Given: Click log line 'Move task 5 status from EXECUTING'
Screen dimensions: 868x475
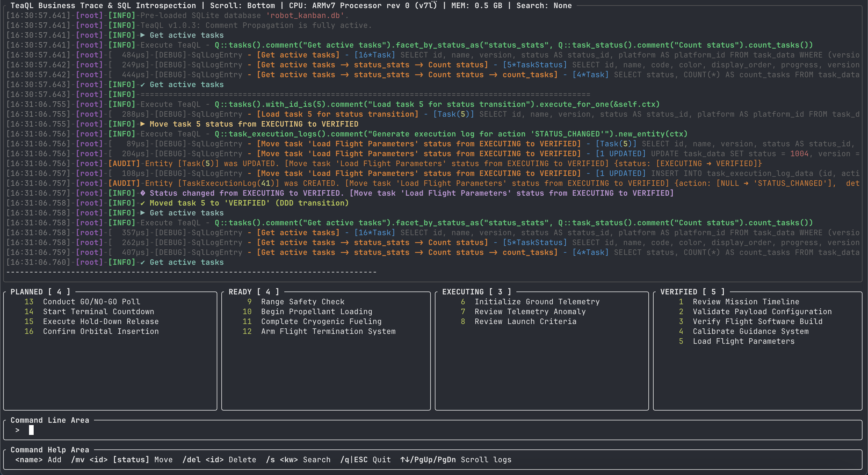Looking at the screenshot, I should tap(182, 124).
